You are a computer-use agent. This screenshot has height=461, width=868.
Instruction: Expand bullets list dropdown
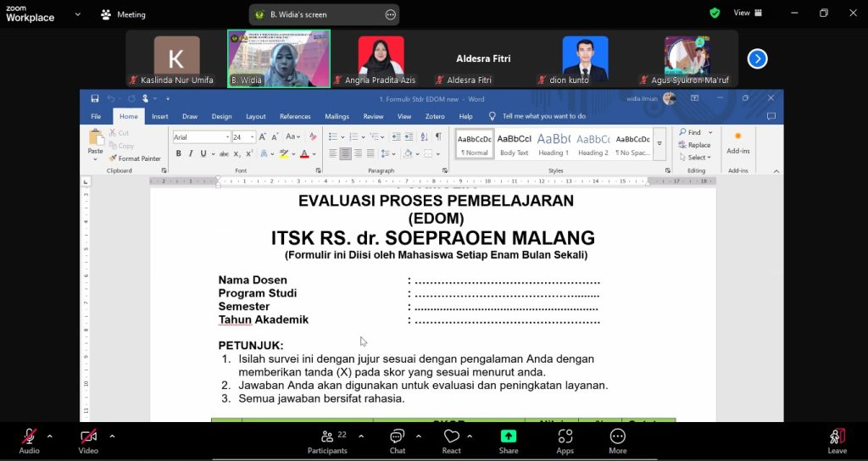(x=342, y=137)
